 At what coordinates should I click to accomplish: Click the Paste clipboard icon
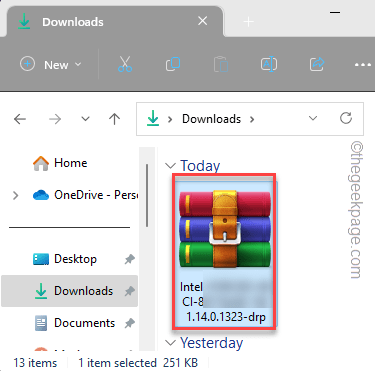point(221,64)
